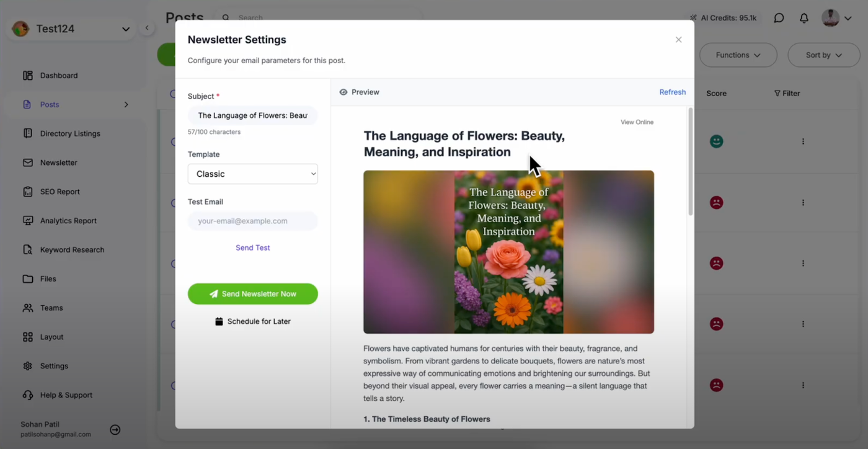The image size is (868, 449).
Task: Click the logout icon beside Sohan Patil
Action: point(115,430)
